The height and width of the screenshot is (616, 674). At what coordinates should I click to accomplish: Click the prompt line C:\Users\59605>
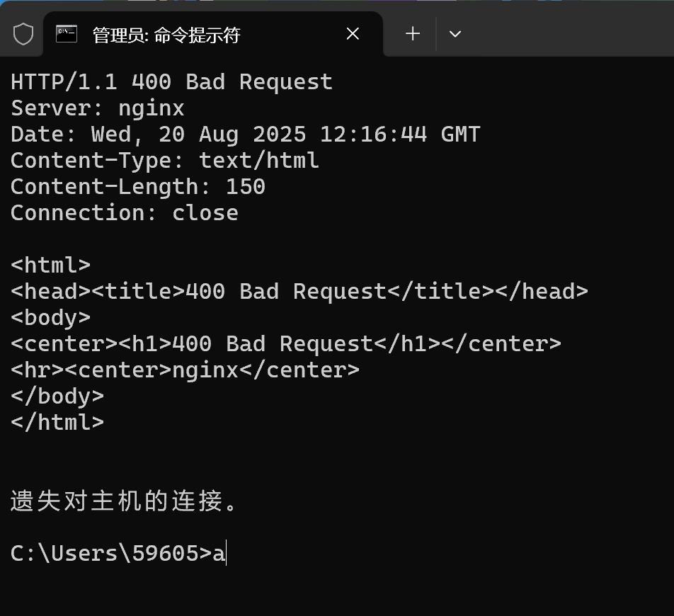111,553
